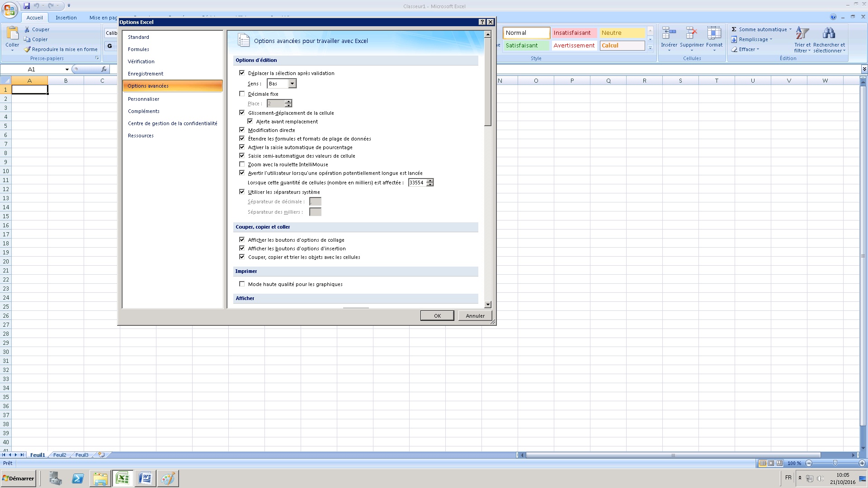Open Remplissage dropdown
The width and height of the screenshot is (868, 488).
(x=752, y=39)
